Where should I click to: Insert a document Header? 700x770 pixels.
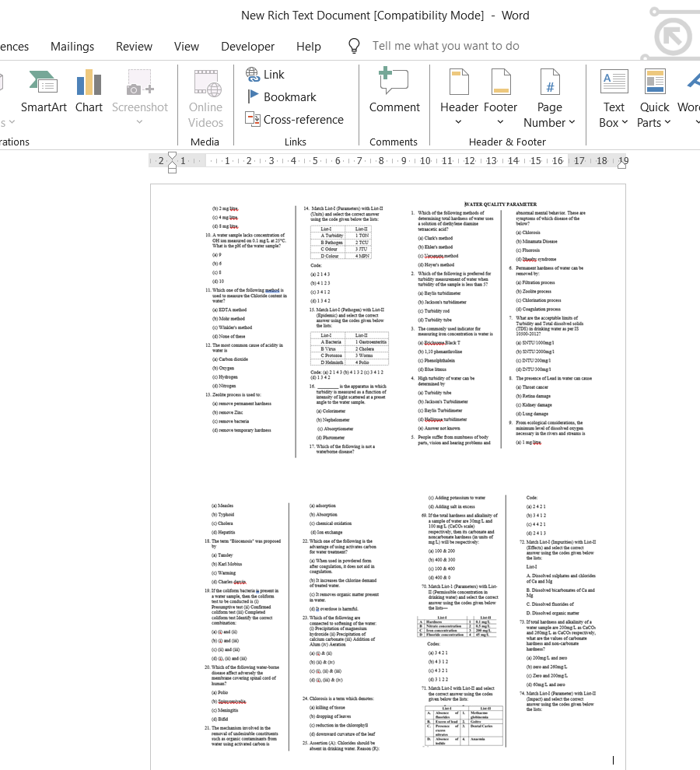point(459,93)
